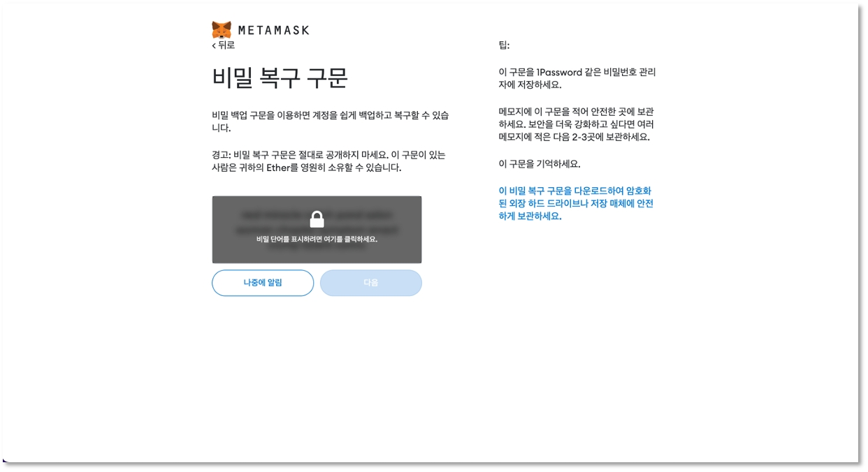The height and width of the screenshot is (472, 868).
Task: Click the METAMASK wordmark text
Action: point(273,31)
